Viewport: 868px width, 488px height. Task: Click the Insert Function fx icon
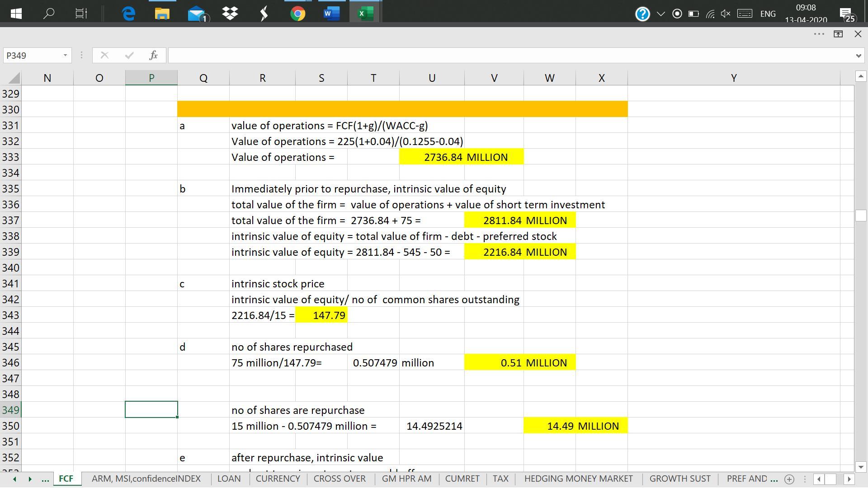(153, 55)
